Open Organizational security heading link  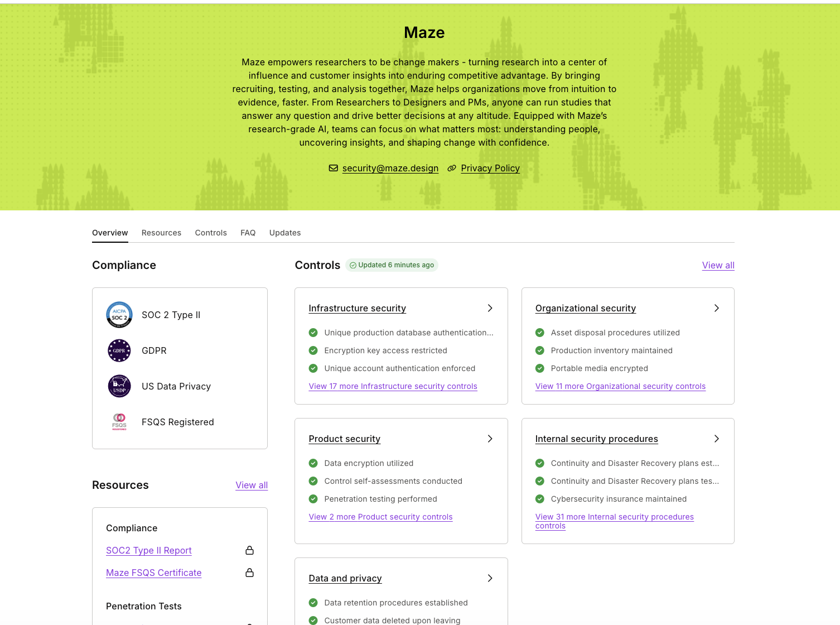[x=586, y=308]
